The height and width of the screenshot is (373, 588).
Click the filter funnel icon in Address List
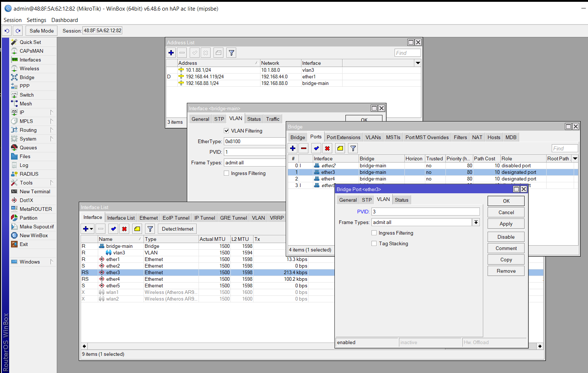(232, 53)
